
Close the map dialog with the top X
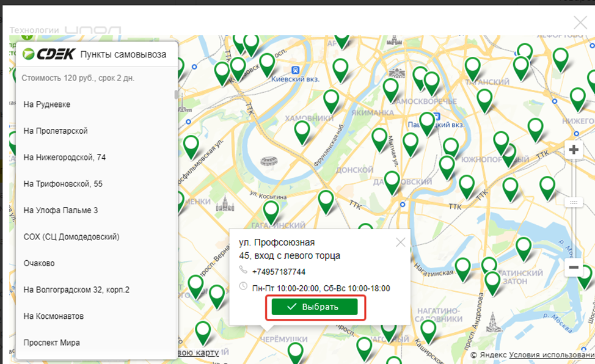click(580, 23)
